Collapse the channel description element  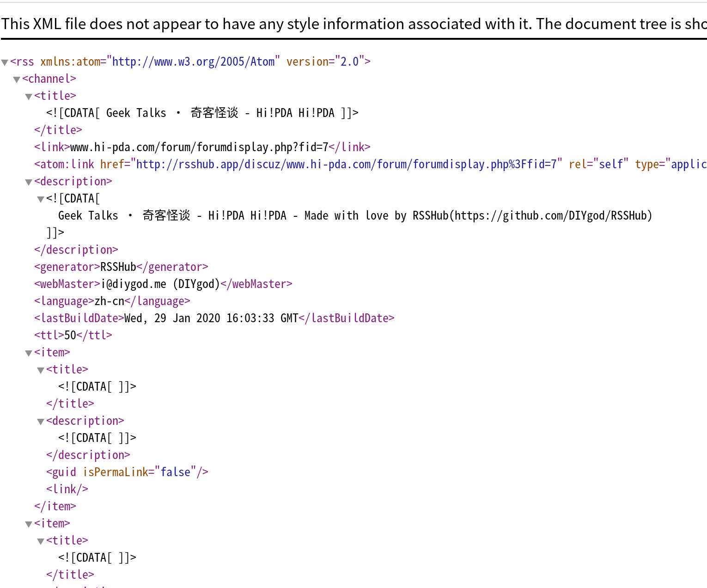(29, 182)
